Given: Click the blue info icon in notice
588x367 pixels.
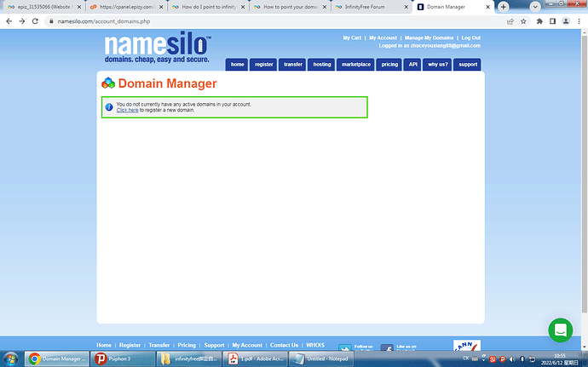Looking at the screenshot, I should point(109,107).
